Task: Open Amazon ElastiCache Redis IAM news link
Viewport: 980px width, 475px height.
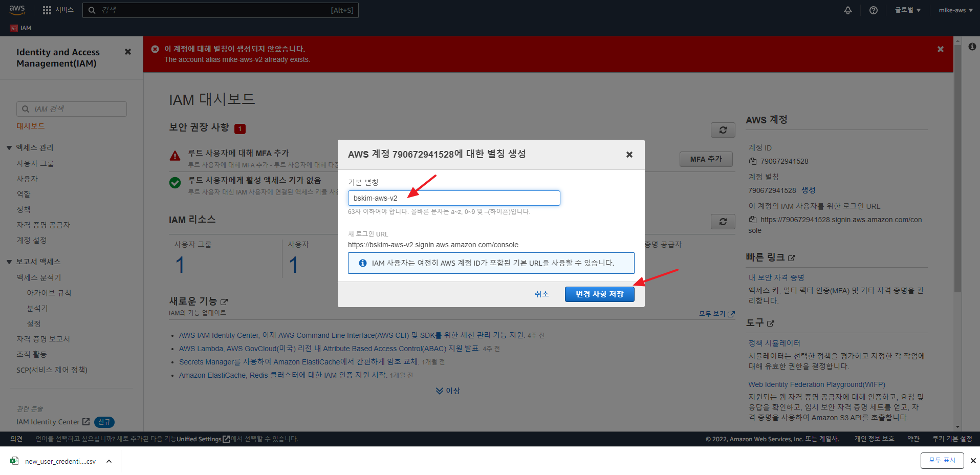Action: [282, 375]
